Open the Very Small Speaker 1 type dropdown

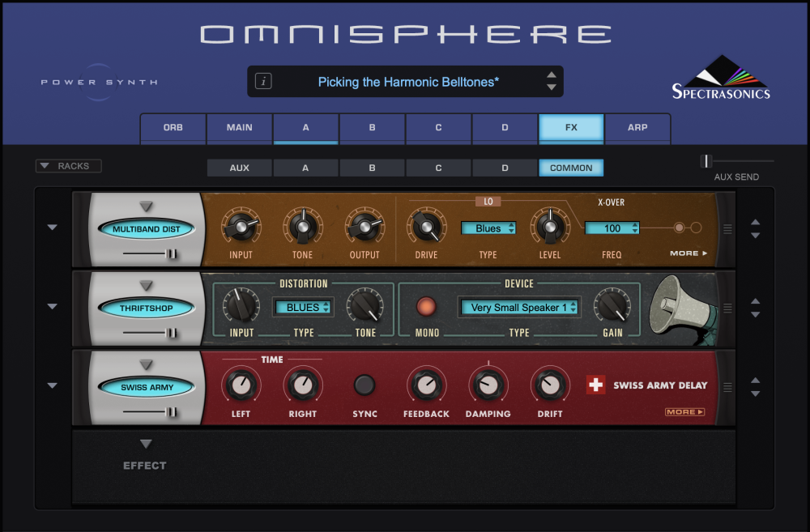tap(519, 308)
